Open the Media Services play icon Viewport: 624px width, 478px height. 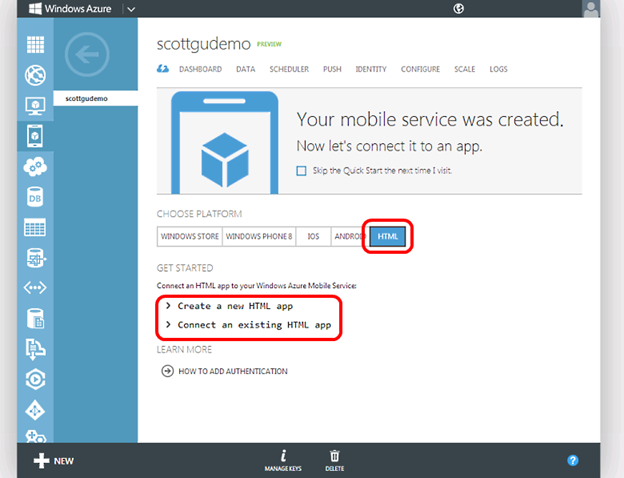click(35, 379)
